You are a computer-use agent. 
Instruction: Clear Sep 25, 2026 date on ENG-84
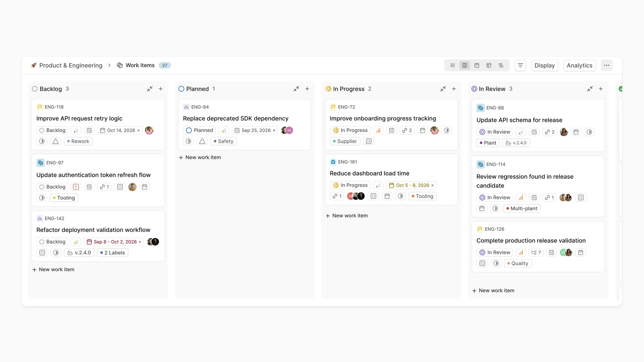click(274, 130)
